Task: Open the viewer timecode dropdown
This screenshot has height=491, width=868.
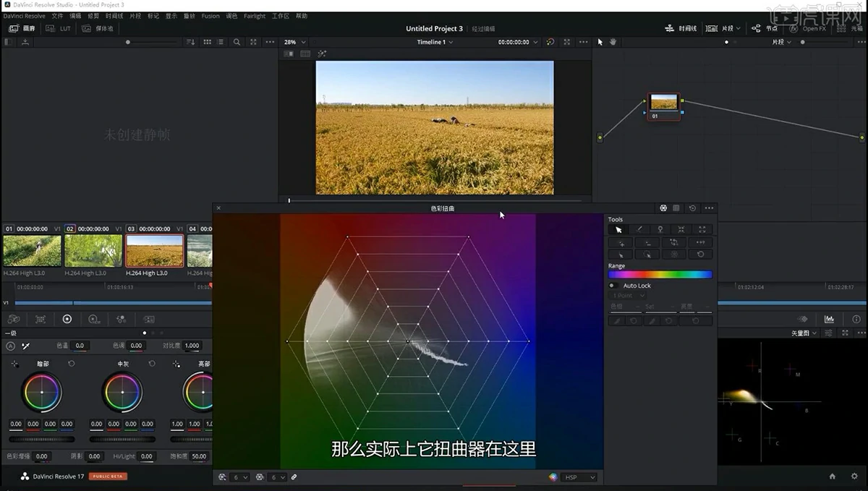Action: tap(518, 42)
